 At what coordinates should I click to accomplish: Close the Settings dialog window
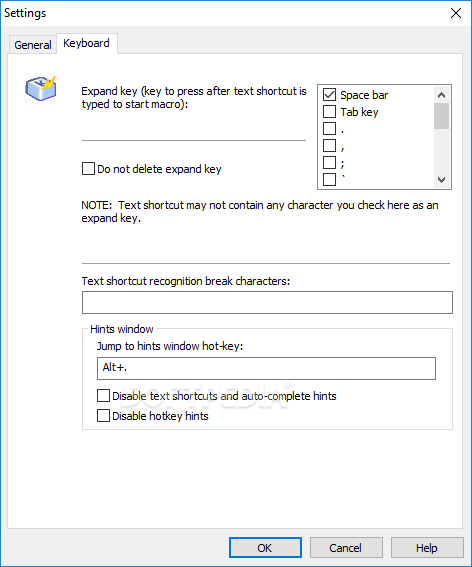pos(456,13)
